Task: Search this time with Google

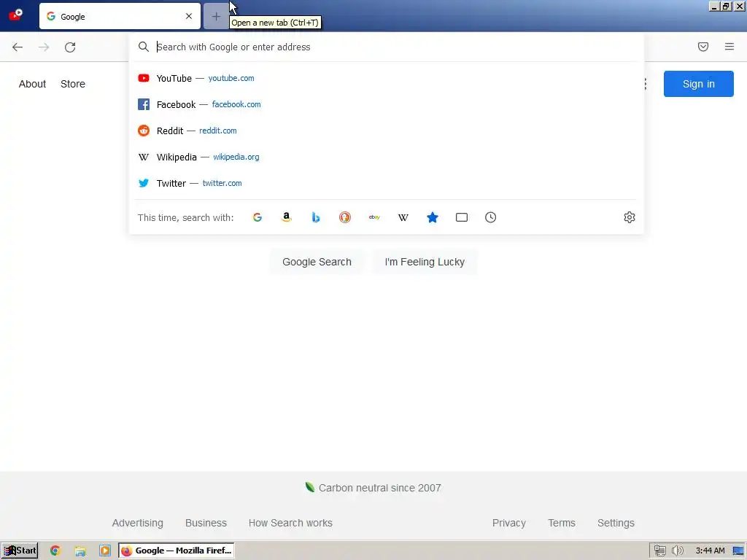Action: (258, 217)
